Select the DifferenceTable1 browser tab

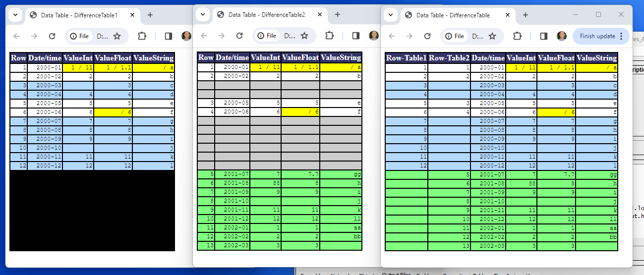82,15
